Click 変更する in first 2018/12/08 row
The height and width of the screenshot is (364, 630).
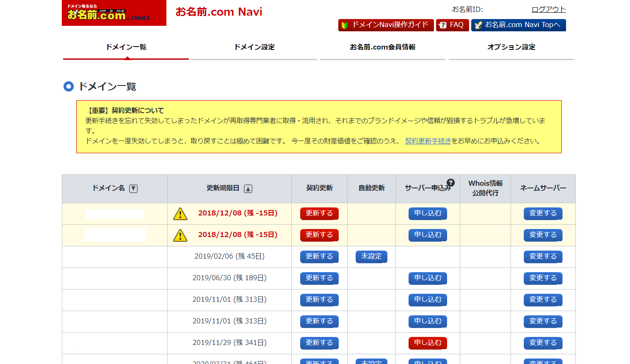pyautogui.click(x=543, y=214)
